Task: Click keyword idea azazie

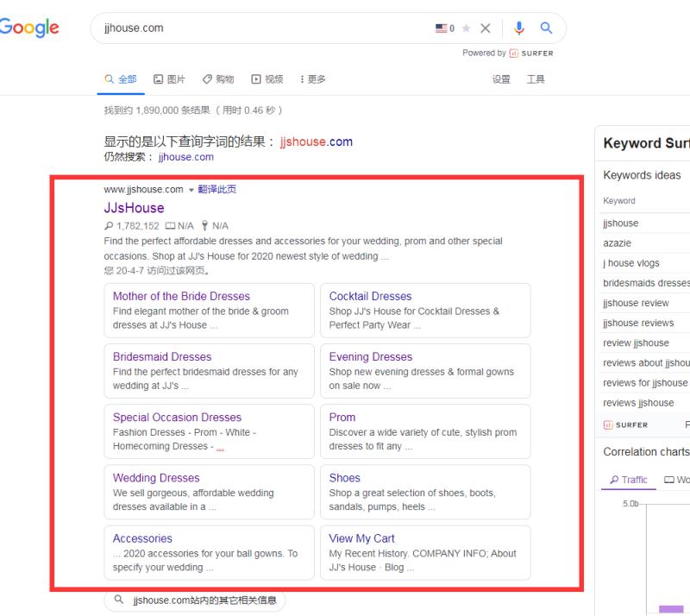Action: [617, 243]
